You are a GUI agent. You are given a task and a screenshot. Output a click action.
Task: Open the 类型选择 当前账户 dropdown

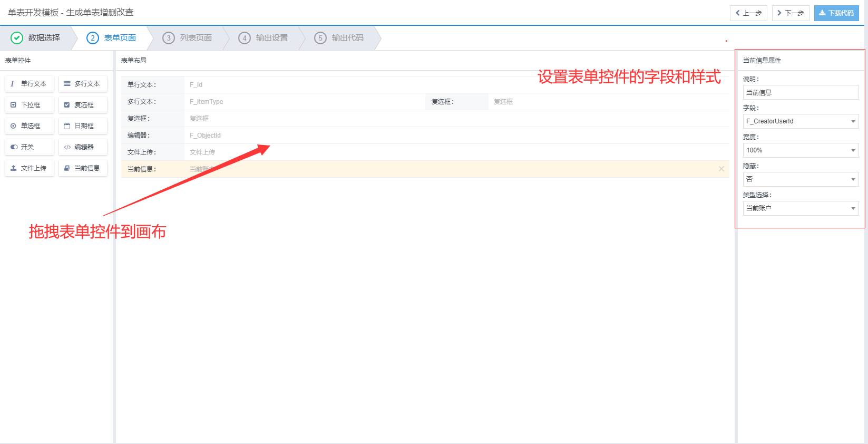[x=801, y=208]
